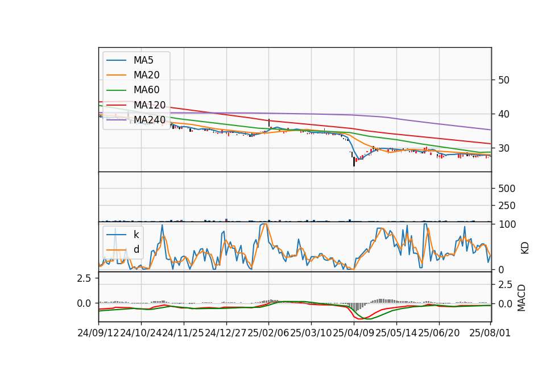Click the price axis value 40

pos(503,114)
